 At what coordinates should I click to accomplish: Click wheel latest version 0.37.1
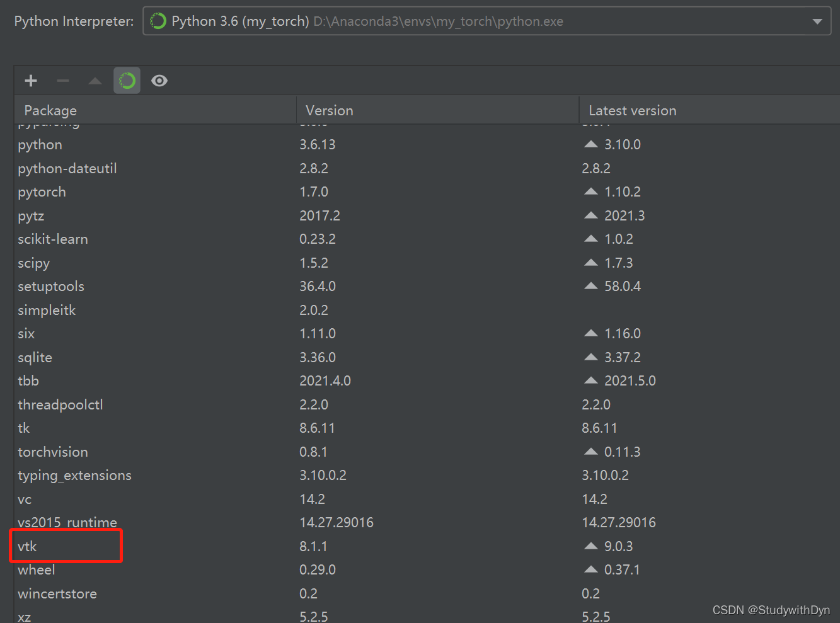pos(622,570)
